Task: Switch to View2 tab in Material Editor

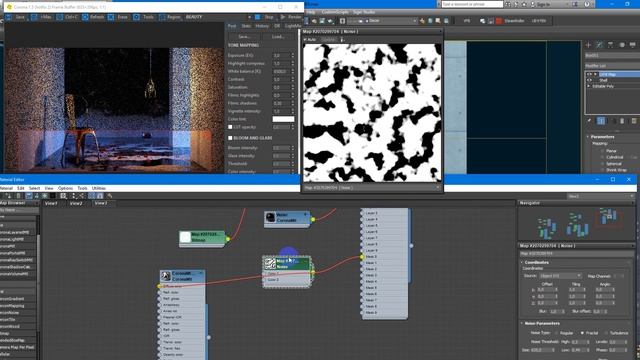Action: 76,203
